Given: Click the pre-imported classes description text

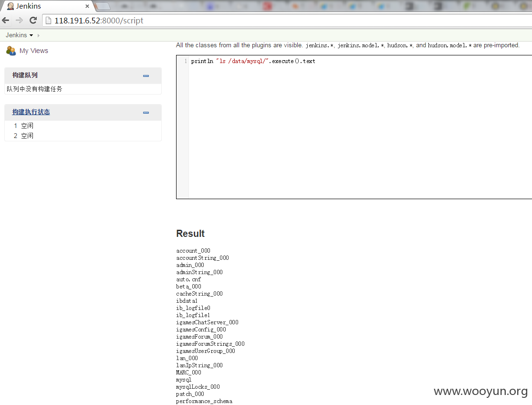Looking at the screenshot, I should pos(348,45).
